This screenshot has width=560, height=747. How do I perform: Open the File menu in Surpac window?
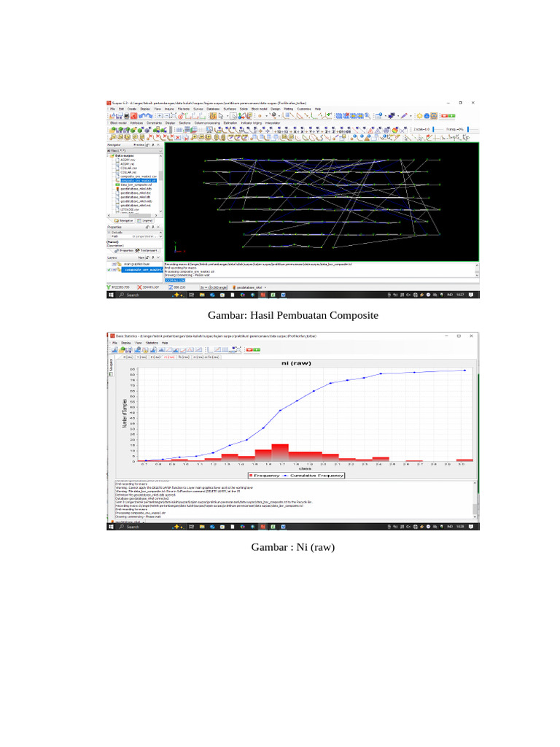click(112, 109)
